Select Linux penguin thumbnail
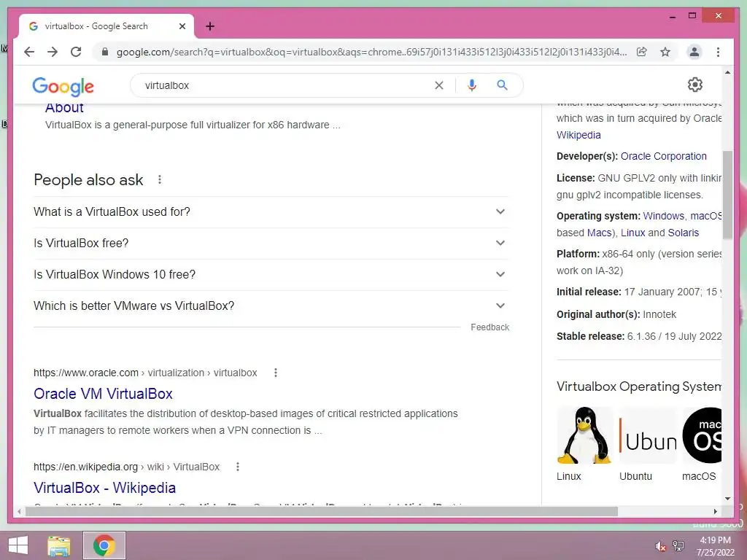This screenshot has width=747, height=560. (584, 435)
